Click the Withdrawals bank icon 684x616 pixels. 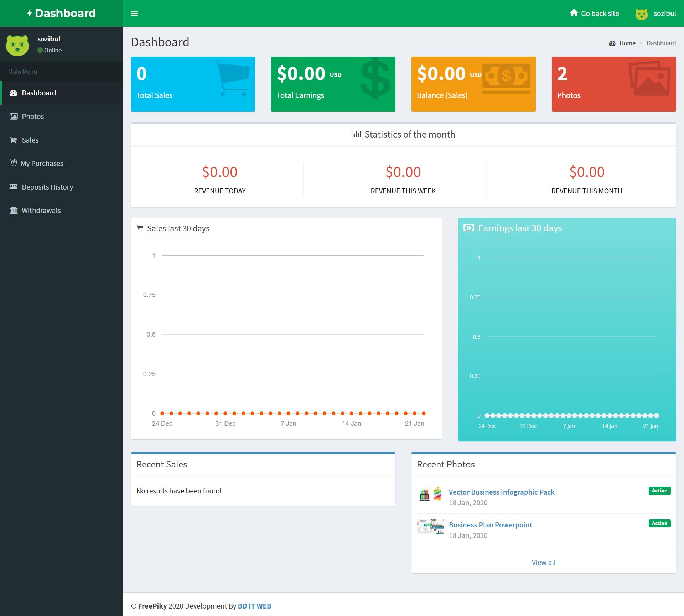pyautogui.click(x=14, y=211)
